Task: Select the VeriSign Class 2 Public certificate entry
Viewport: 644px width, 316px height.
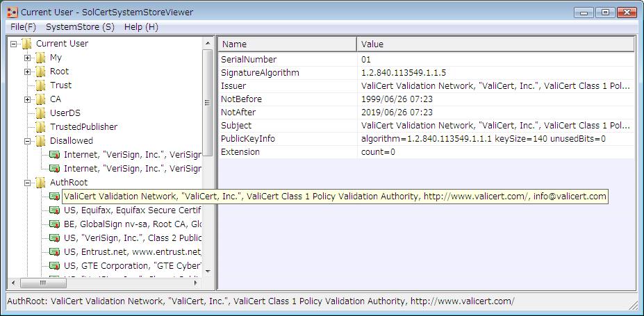Action: coord(132,238)
